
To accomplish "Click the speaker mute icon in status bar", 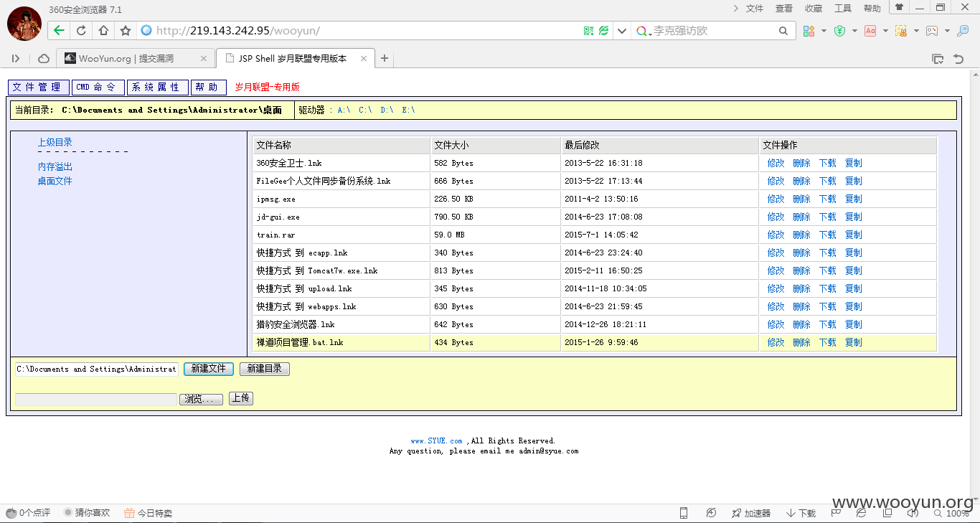I will [913, 513].
